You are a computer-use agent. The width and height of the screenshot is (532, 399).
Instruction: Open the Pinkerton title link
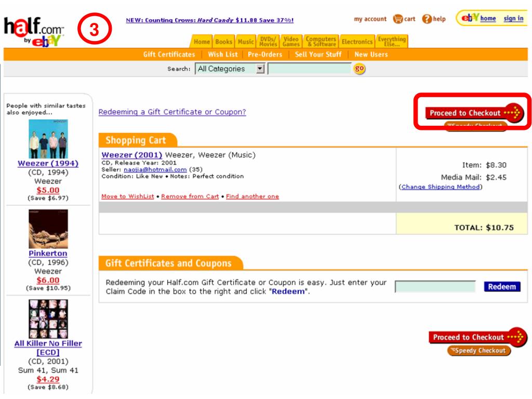coord(48,254)
